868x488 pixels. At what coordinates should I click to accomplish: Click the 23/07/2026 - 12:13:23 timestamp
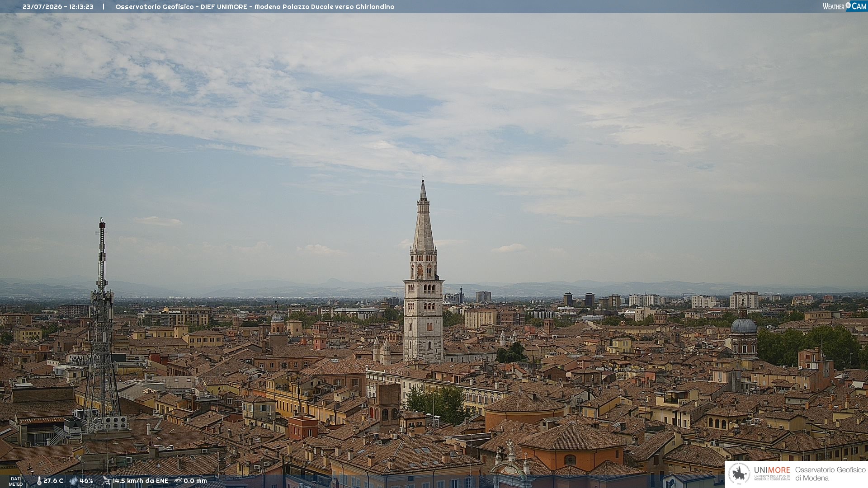click(58, 7)
